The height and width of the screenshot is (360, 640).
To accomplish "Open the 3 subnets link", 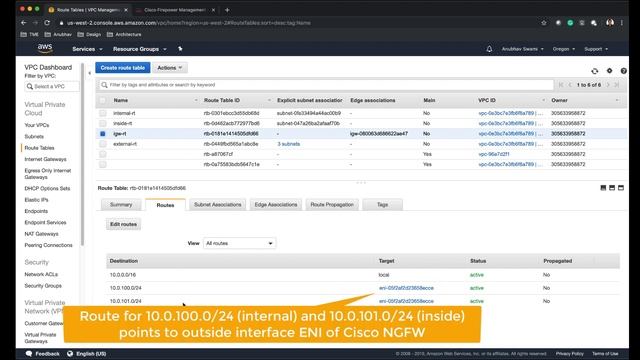I will point(289,144).
